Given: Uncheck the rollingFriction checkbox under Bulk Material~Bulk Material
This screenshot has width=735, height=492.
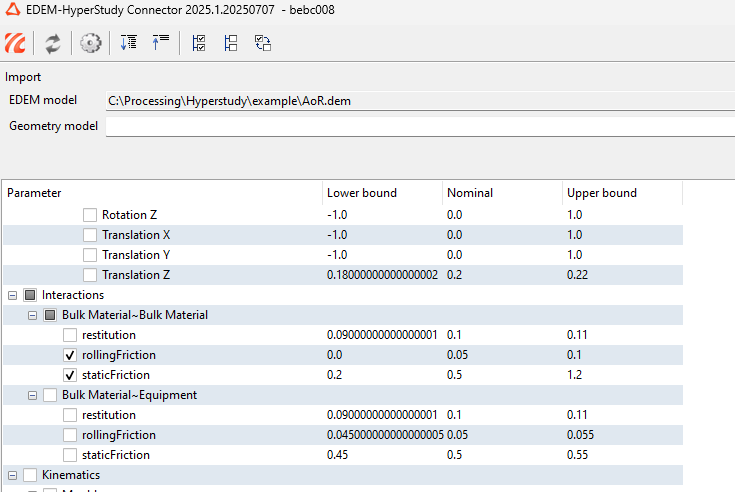Looking at the screenshot, I should (70, 355).
